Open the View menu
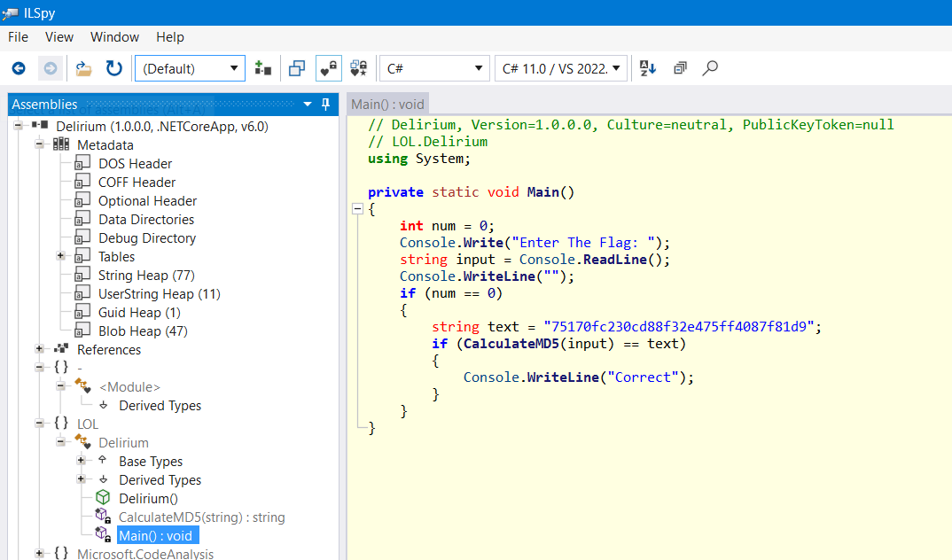The width and height of the screenshot is (952, 560). click(59, 37)
